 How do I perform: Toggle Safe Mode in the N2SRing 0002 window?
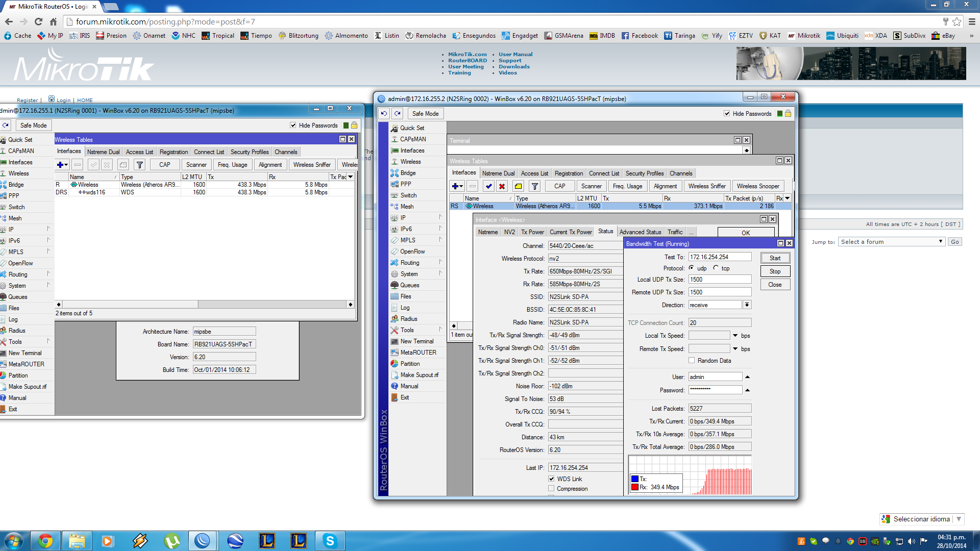pyautogui.click(x=425, y=114)
